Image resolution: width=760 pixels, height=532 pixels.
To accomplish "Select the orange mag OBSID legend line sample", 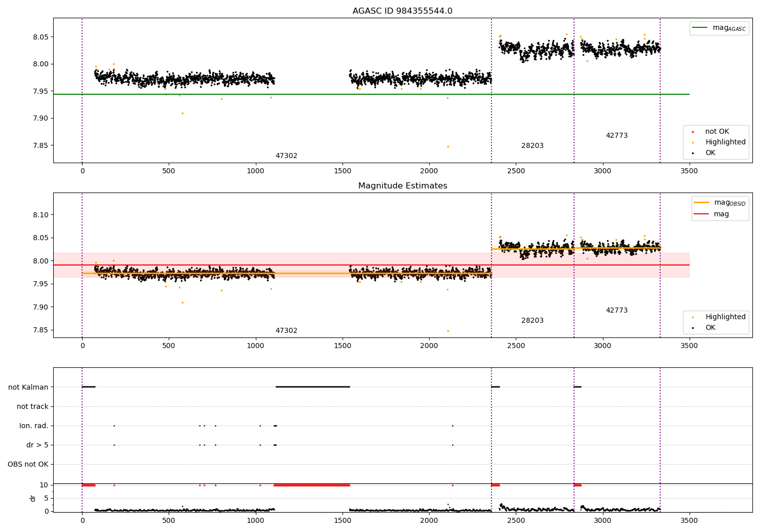I will tap(701, 203).
